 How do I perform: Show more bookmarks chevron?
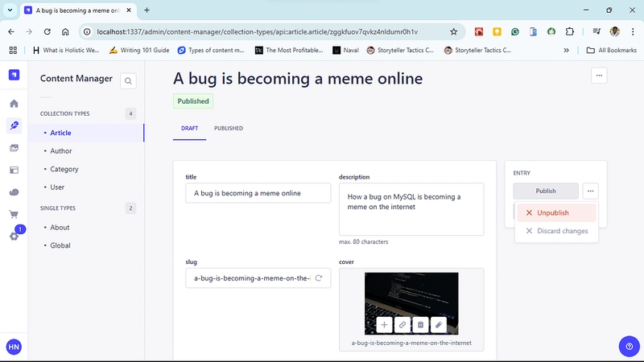pos(567,50)
